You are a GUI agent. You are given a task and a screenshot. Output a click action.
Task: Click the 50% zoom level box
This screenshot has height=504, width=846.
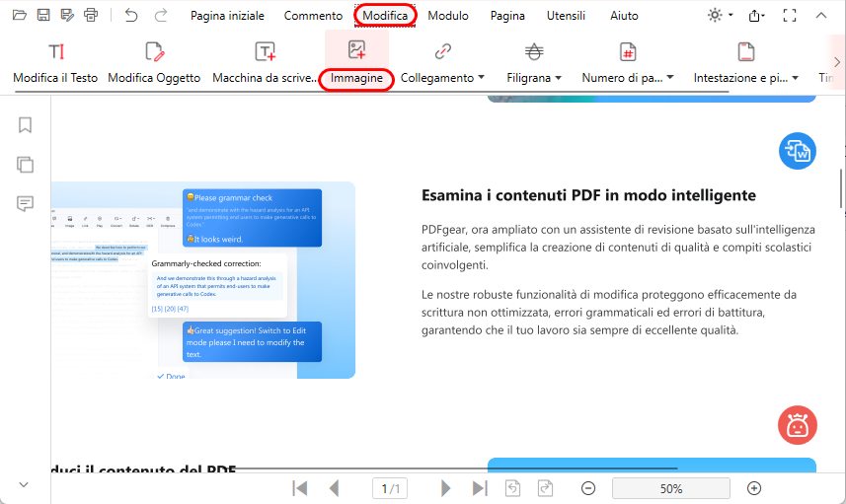[670, 488]
